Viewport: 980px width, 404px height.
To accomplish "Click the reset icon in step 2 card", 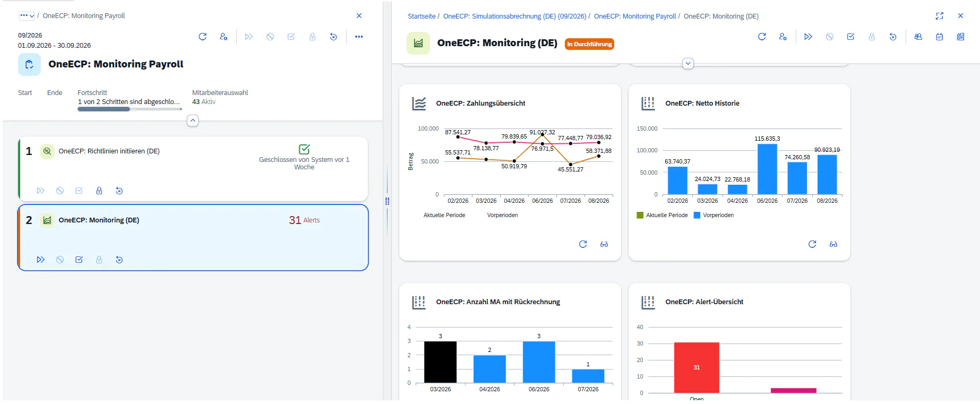I will [119, 260].
